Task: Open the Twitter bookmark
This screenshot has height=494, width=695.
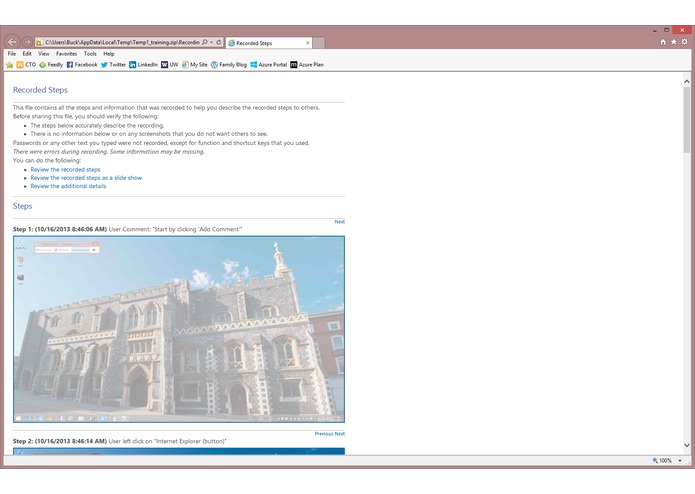Action: click(x=113, y=65)
